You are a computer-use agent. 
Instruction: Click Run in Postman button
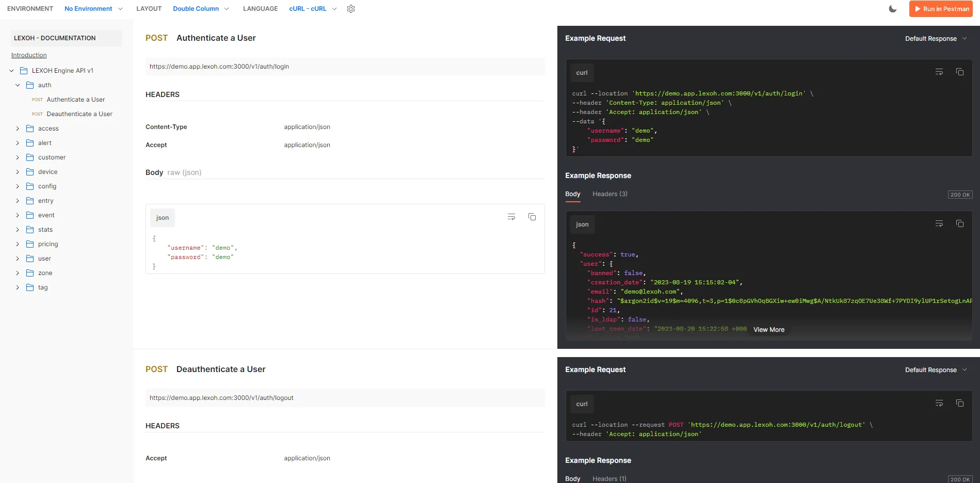click(x=941, y=9)
